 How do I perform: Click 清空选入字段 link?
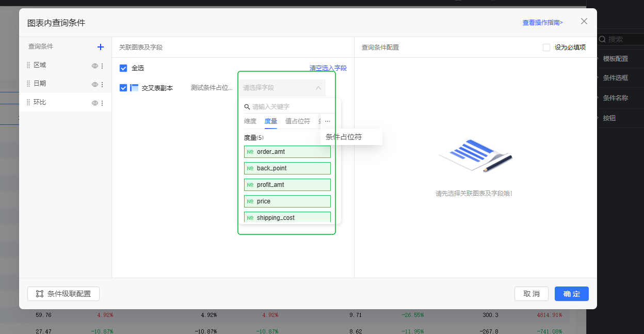pyautogui.click(x=328, y=68)
